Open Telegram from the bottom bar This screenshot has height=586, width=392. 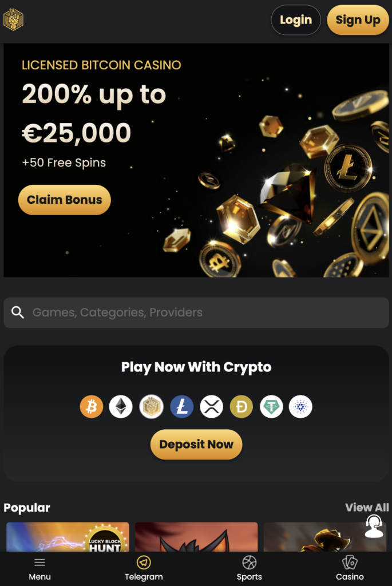(x=144, y=569)
